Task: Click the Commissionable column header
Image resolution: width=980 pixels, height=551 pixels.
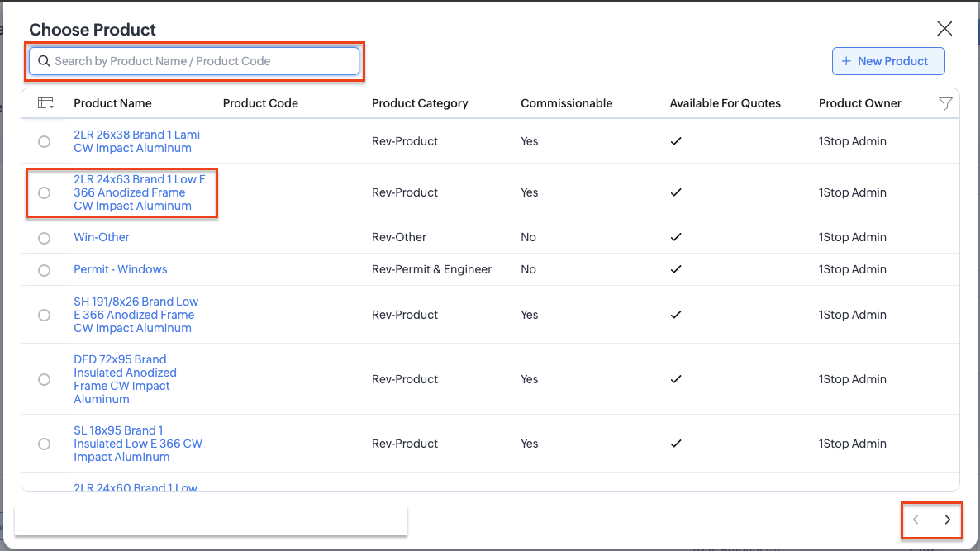Action: tap(566, 103)
